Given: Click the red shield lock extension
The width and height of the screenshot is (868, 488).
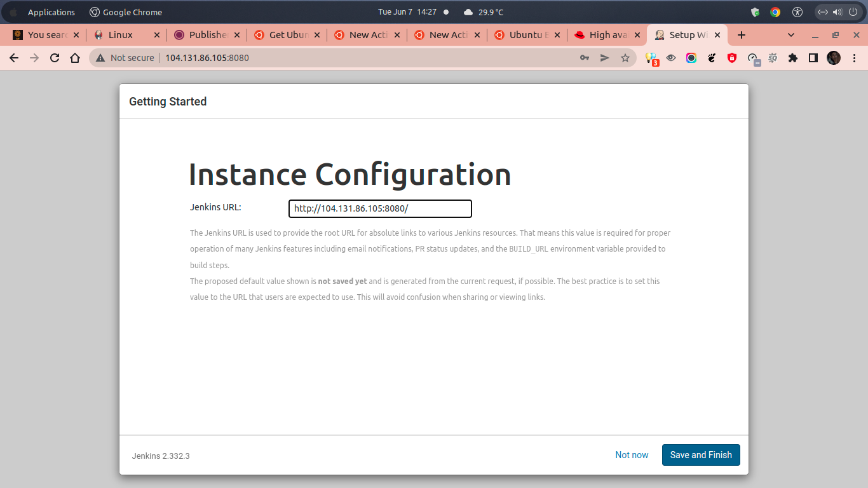Looking at the screenshot, I should click(732, 58).
